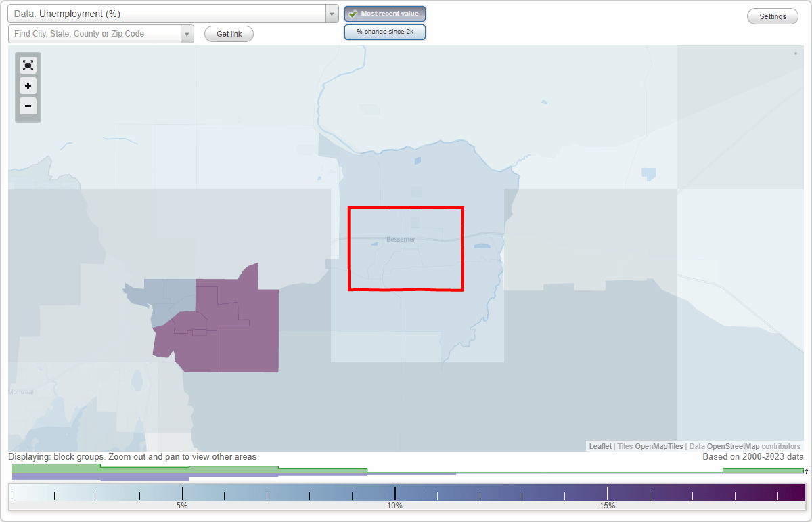This screenshot has height=522, width=812.
Task: Click the full-extent map icon
Action: 28,65
